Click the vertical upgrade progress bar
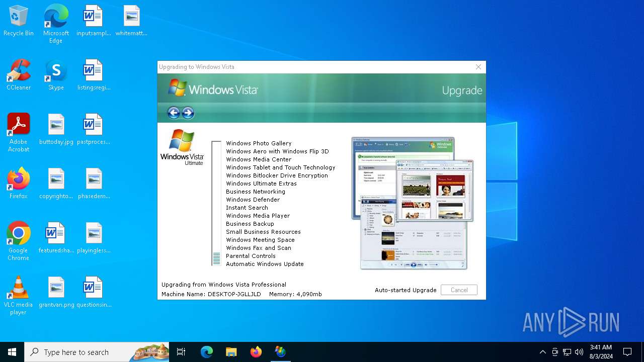Image resolution: width=644 pixels, height=362 pixels. pyautogui.click(x=216, y=204)
